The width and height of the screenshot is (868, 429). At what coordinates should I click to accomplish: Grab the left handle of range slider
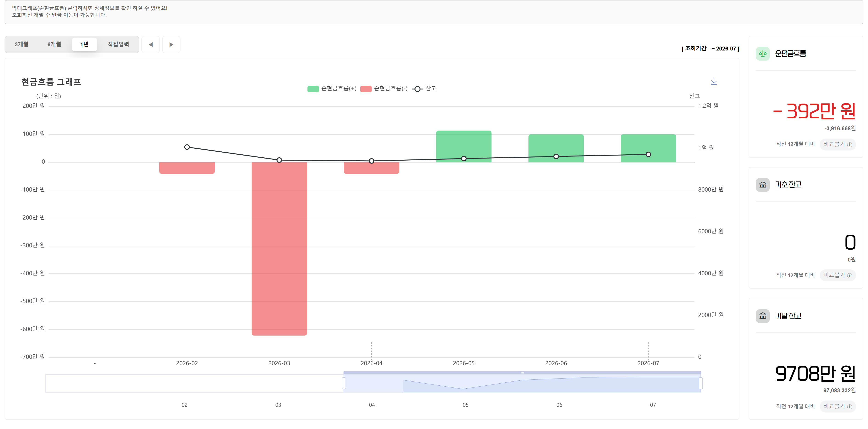point(344,383)
